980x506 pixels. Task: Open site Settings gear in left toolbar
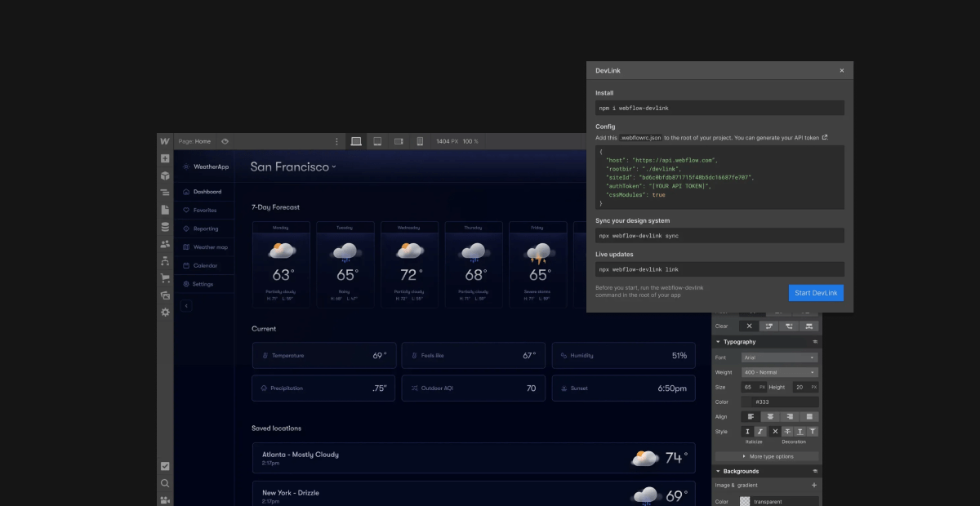coord(165,313)
